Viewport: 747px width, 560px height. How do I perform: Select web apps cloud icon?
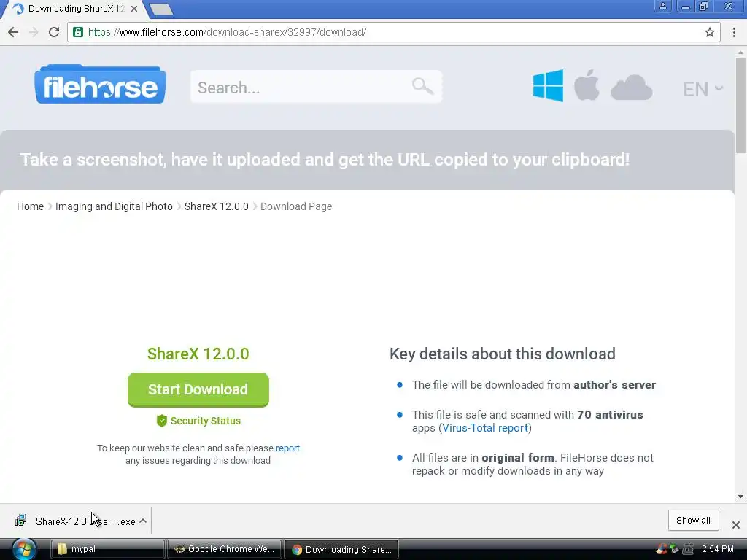[631, 87]
